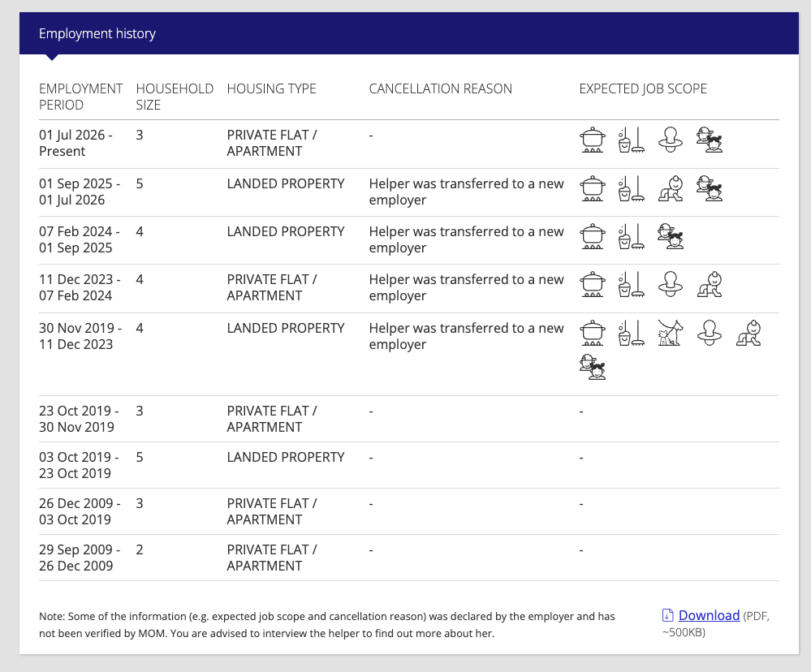Screen dimensions: 811x672
Task: Click pacifier icon in 30 Nov 2019 row
Action: 709,333
